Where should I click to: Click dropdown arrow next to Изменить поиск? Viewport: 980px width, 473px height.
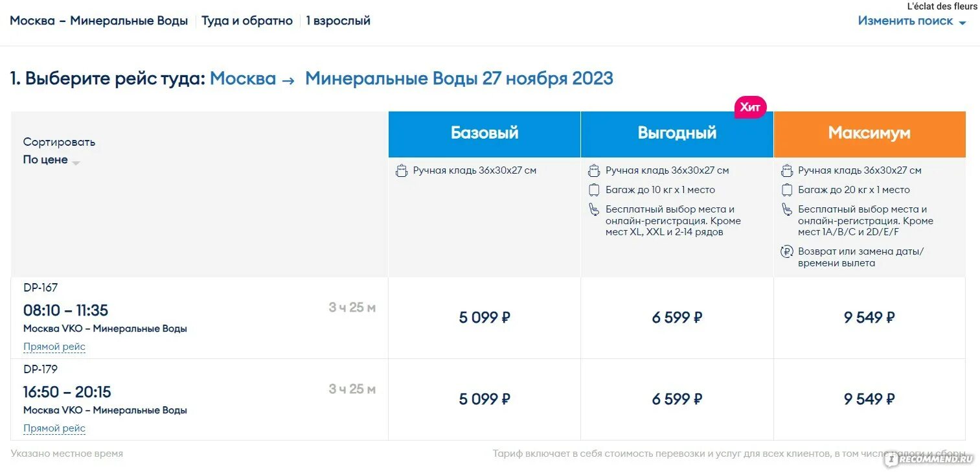[x=962, y=23]
